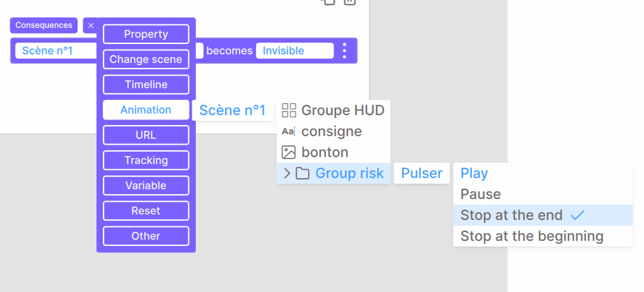Select the Pulser animation entry
Viewport: 644px width, 292px height.
coord(421,173)
